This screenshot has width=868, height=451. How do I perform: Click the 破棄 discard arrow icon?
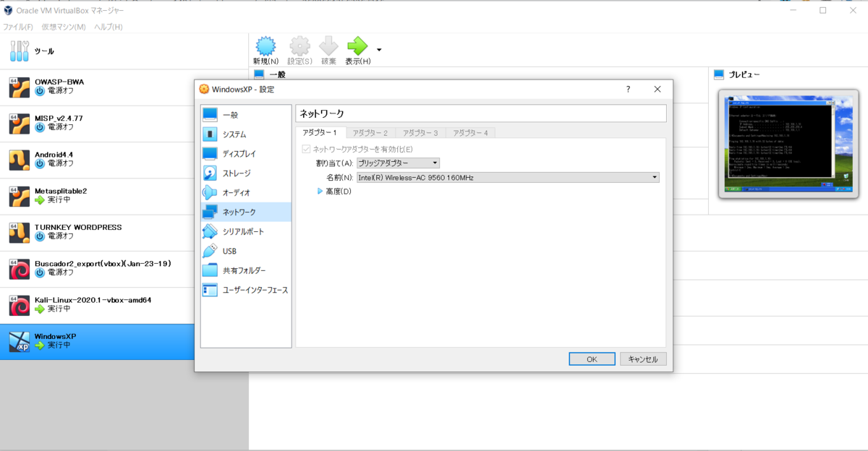pos(328,46)
